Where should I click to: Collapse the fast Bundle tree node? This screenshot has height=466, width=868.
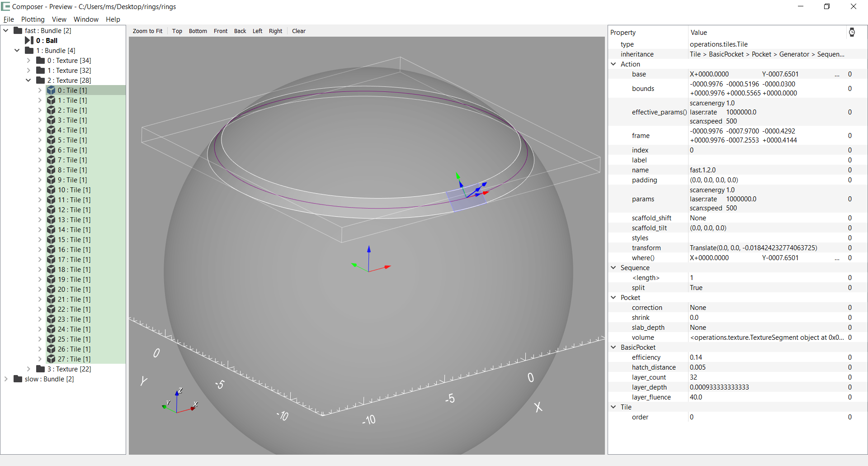tap(6, 30)
